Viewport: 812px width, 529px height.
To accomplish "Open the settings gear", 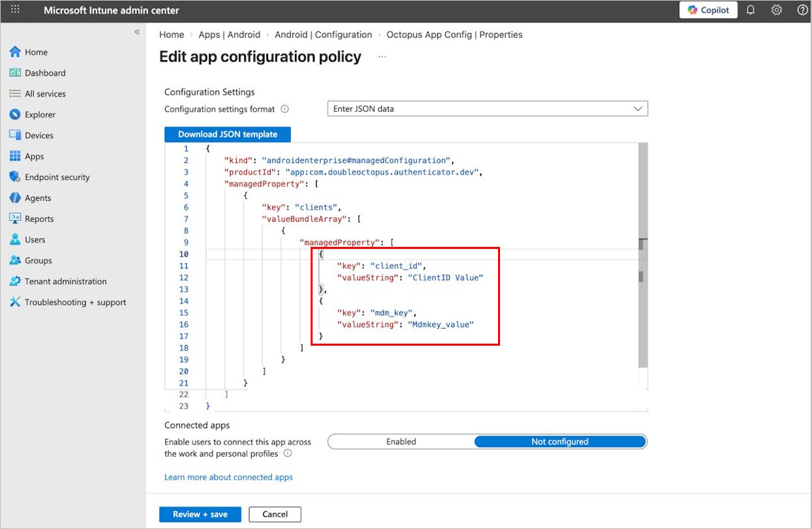I will tap(777, 10).
